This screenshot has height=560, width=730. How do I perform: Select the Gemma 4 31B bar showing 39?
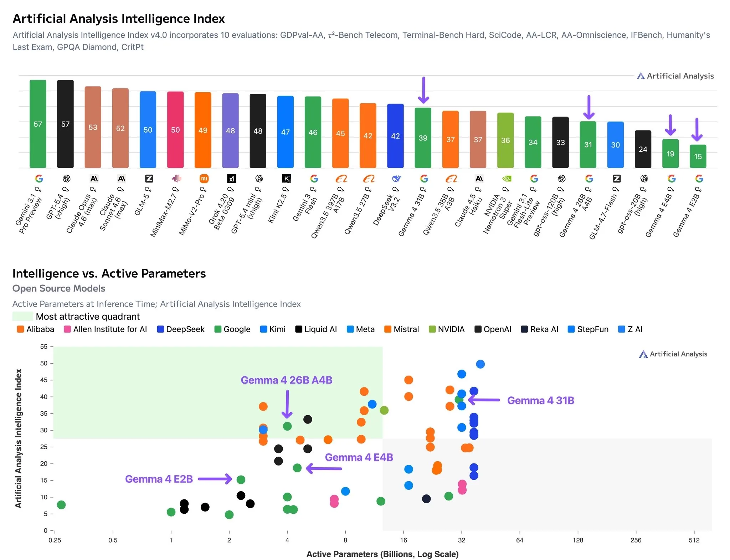[423, 138]
